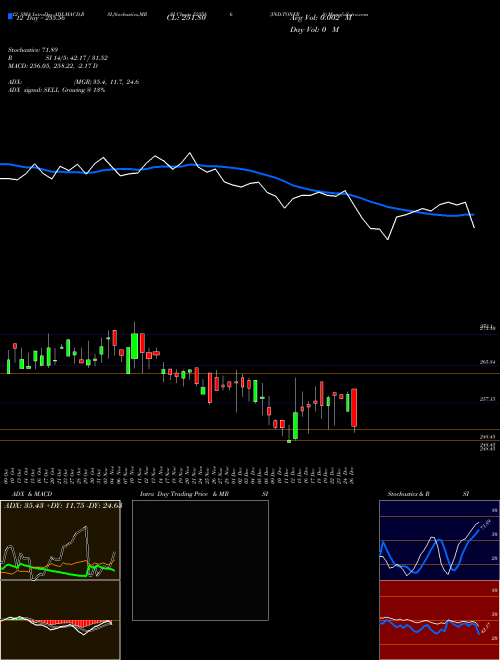Viewport: 500px width, 660px height.
Task: Click the blue 12-day SMA legend square
Action: [10, 16]
